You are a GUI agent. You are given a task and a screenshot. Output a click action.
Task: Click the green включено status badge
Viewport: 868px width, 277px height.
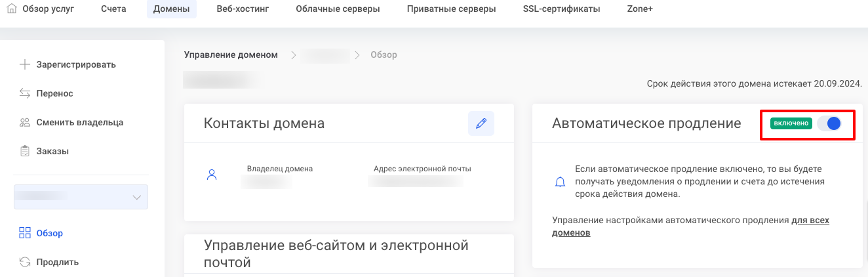click(791, 123)
